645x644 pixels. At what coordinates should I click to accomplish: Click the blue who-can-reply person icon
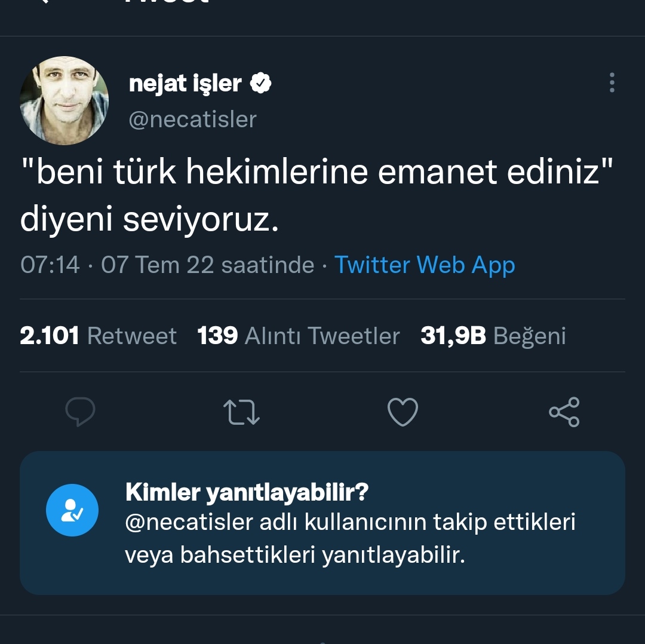pos(72,510)
